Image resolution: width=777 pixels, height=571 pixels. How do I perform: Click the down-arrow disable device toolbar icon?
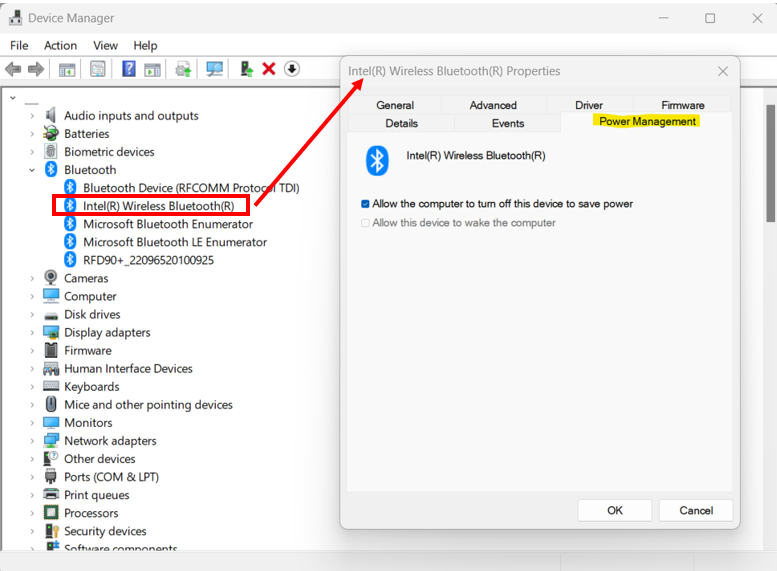tap(291, 69)
